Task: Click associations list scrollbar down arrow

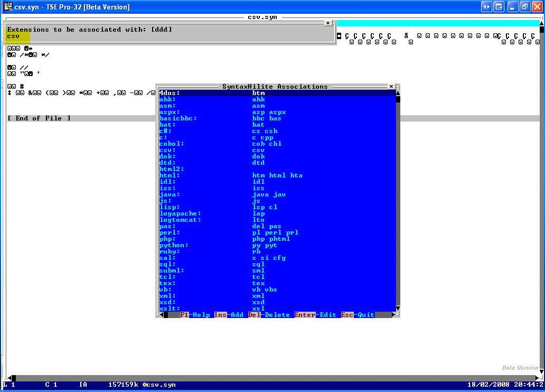Action: [x=398, y=309]
